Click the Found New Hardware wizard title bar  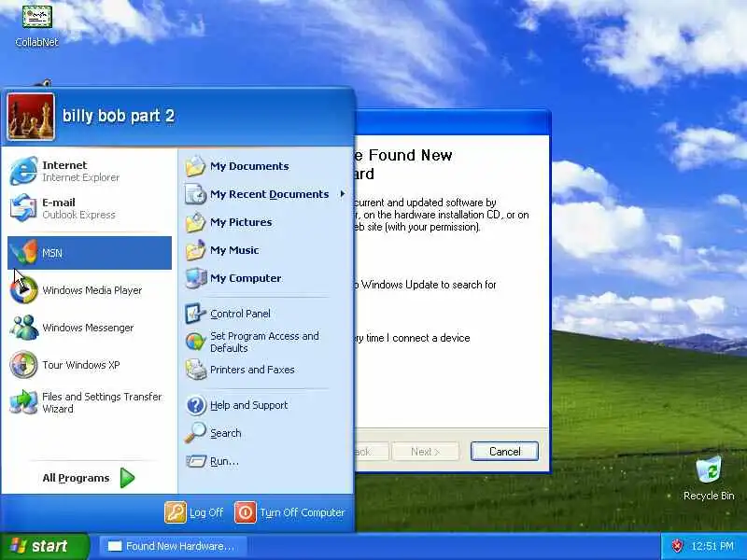click(x=453, y=123)
